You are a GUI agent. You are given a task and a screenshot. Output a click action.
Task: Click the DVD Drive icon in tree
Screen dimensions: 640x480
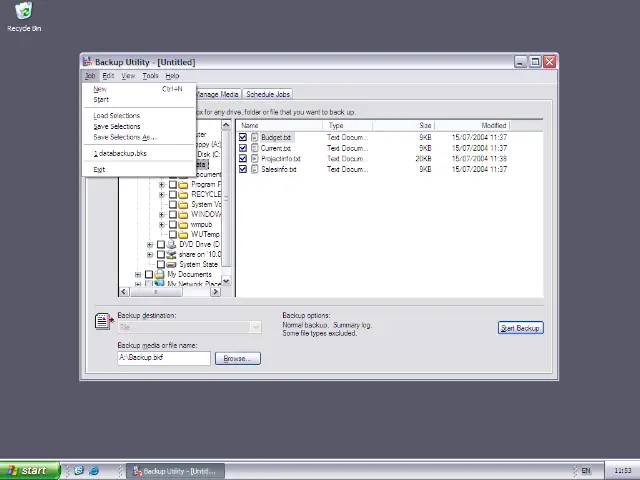pyautogui.click(x=172, y=244)
